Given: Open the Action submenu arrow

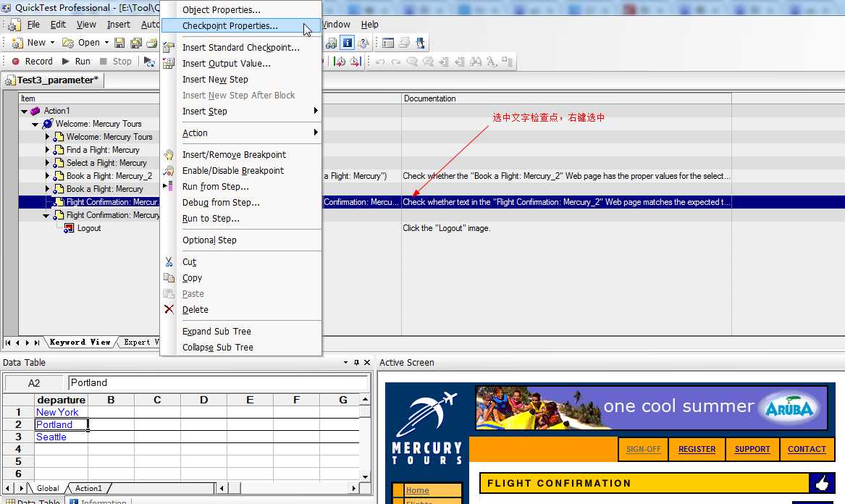Looking at the screenshot, I should [316, 132].
